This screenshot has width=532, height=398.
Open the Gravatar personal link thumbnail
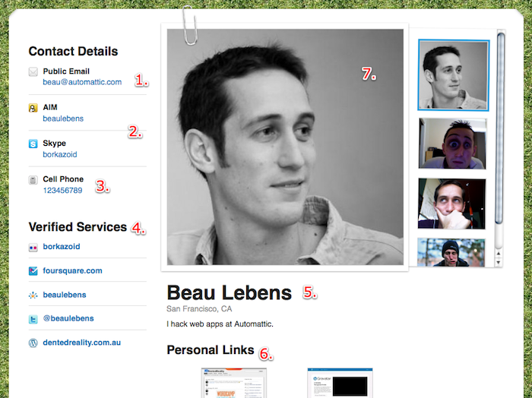click(340, 383)
